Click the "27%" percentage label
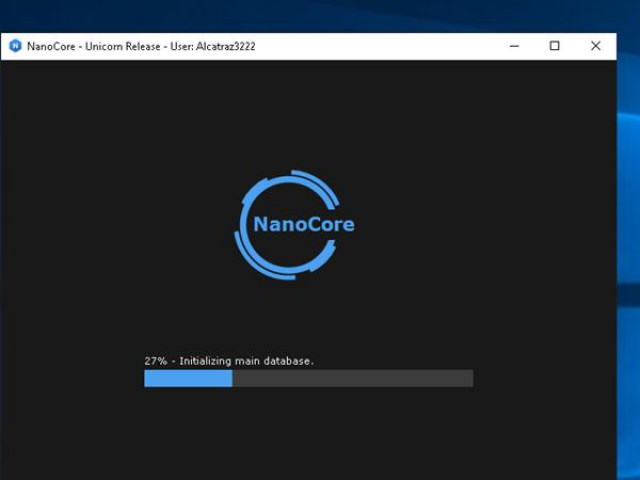The height and width of the screenshot is (480, 640). pos(155,360)
